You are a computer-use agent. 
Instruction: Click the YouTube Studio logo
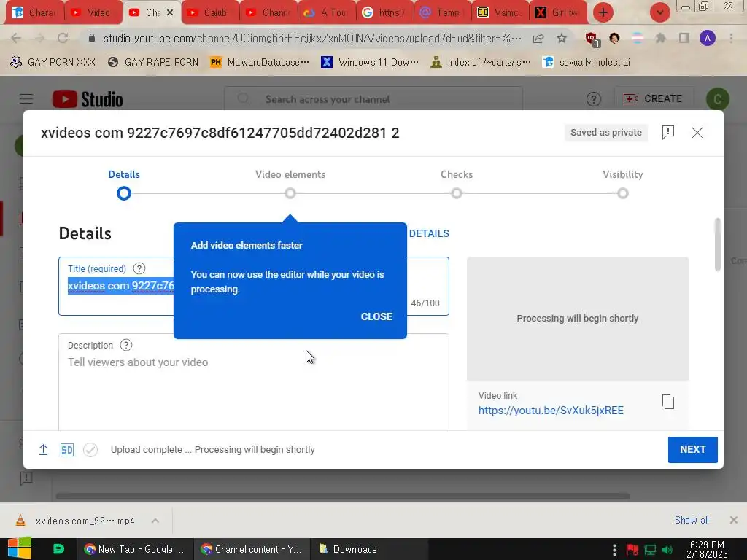click(x=88, y=99)
